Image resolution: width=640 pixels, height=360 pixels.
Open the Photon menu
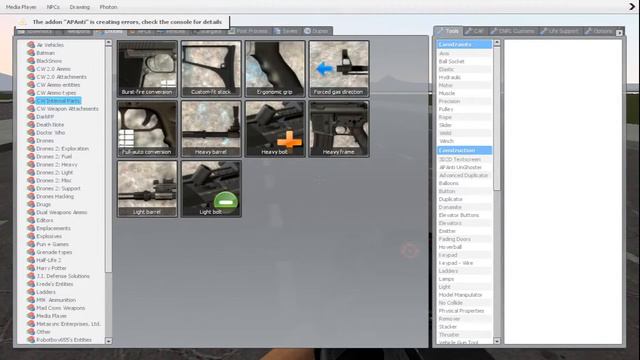tap(109, 7)
